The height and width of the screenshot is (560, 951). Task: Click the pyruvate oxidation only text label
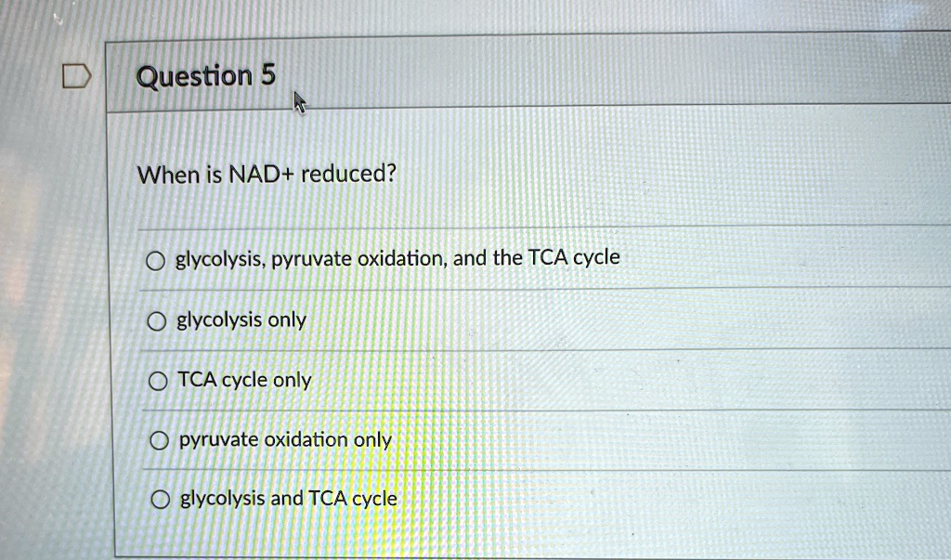click(282, 439)
